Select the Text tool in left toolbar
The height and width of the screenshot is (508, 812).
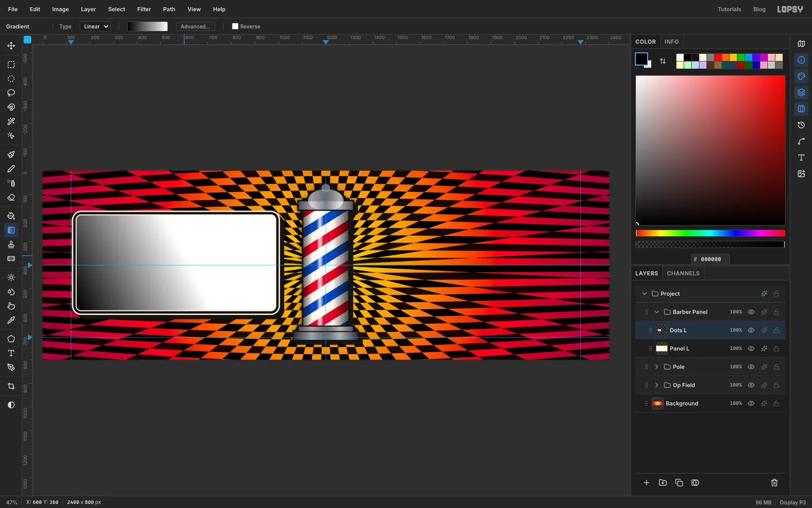[11, 353]
